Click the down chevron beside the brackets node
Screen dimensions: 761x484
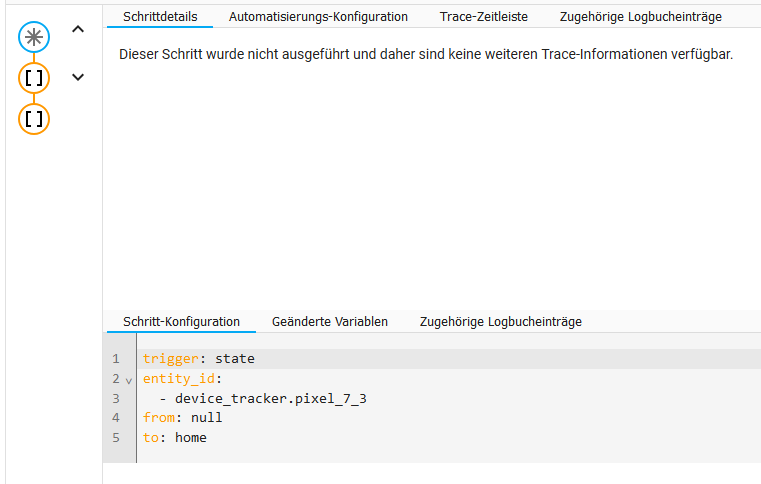(79, 77)
